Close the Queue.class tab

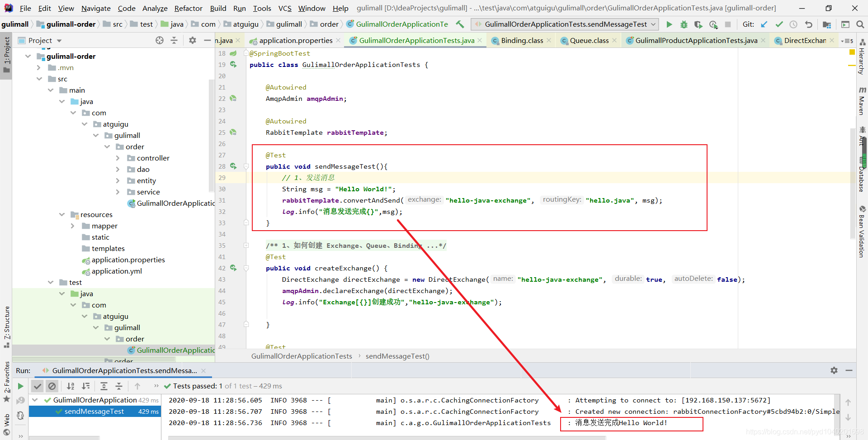(x=614, y=41)
